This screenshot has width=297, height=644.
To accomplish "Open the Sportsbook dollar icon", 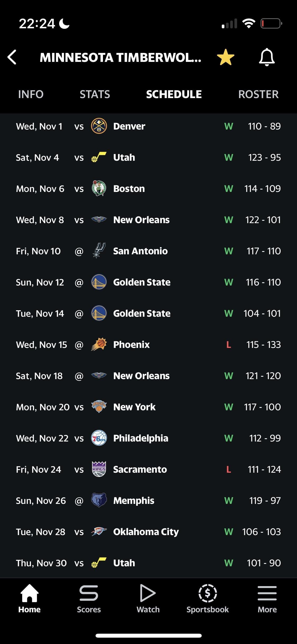I will (x=208, y=599).
